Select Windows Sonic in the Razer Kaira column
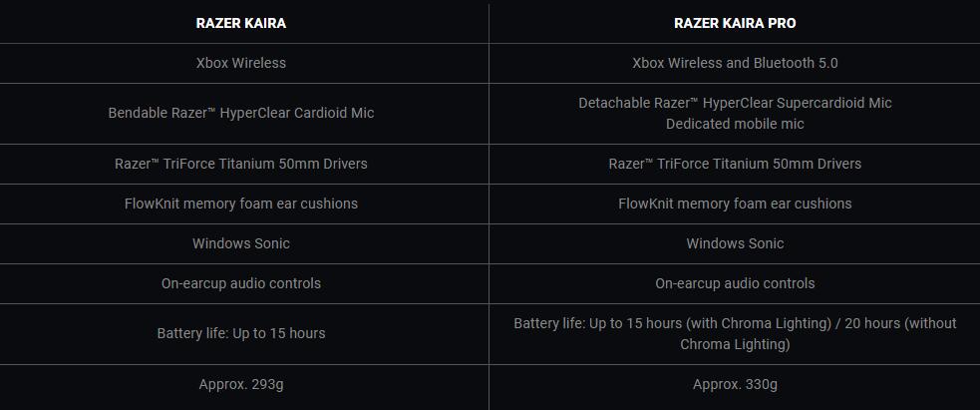This screenshot has width=980, height=410. point(241,243)
